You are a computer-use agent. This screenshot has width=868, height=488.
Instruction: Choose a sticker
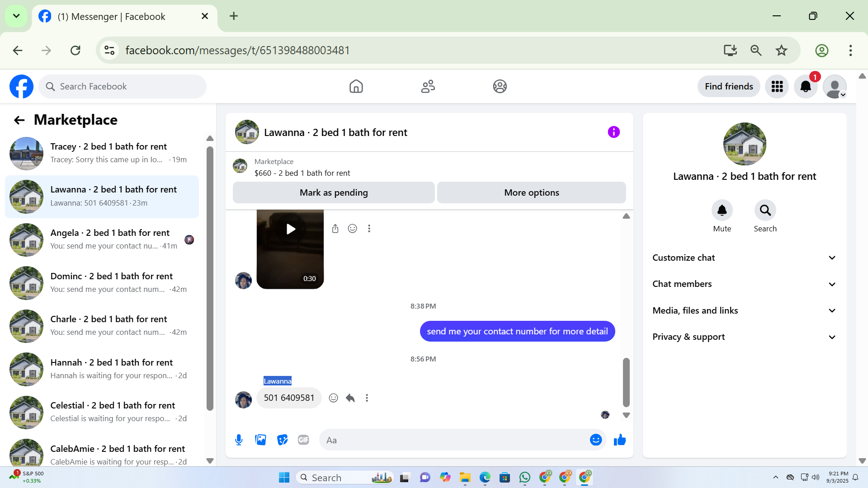pos(282,440)
